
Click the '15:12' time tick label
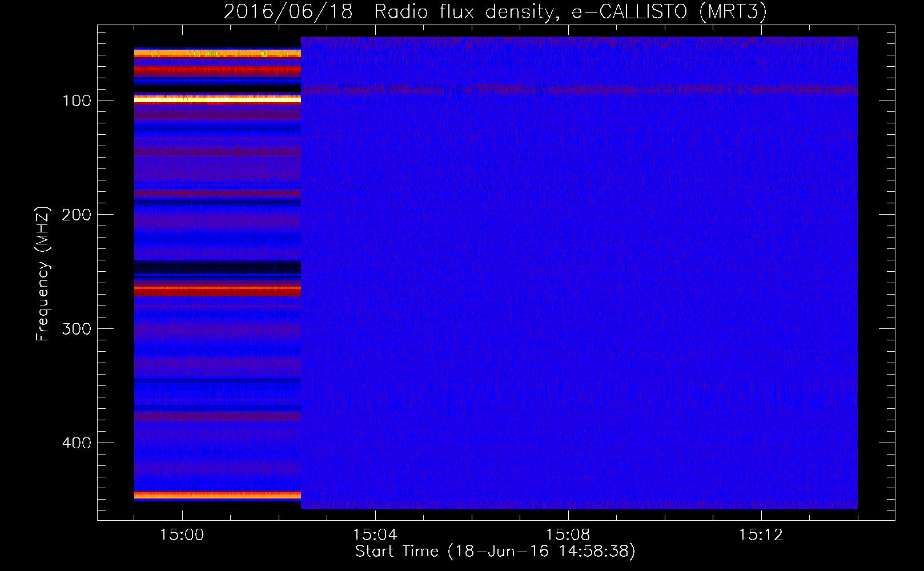[761, 535]
